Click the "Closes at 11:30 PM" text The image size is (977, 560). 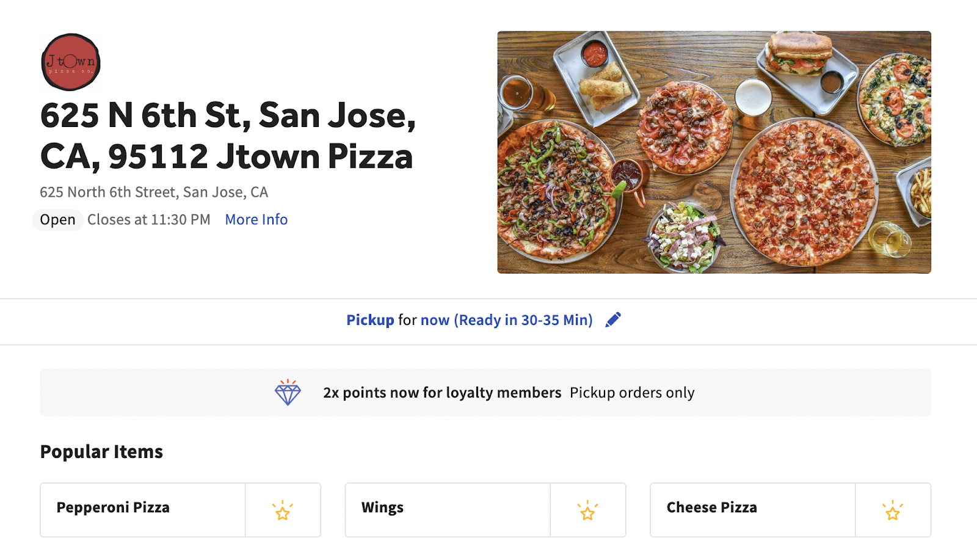pyautogui.click(x=149, y=220)
